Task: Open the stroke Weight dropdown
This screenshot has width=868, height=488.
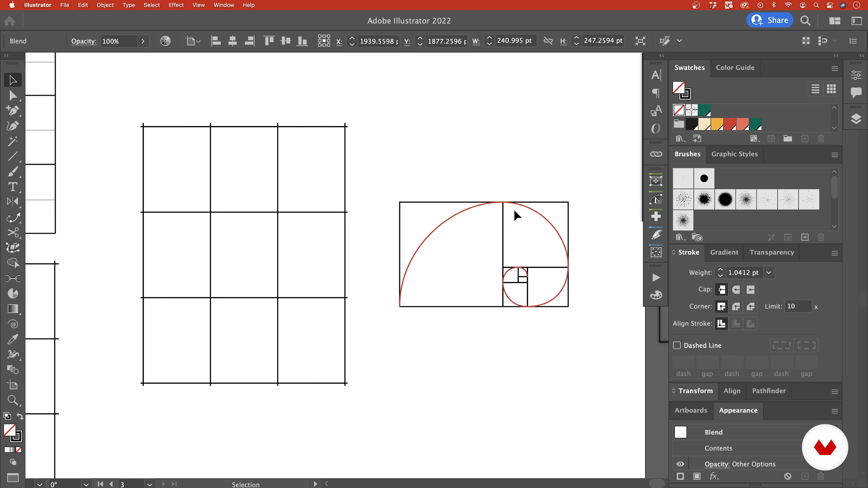Action: [x=769, y=272]
